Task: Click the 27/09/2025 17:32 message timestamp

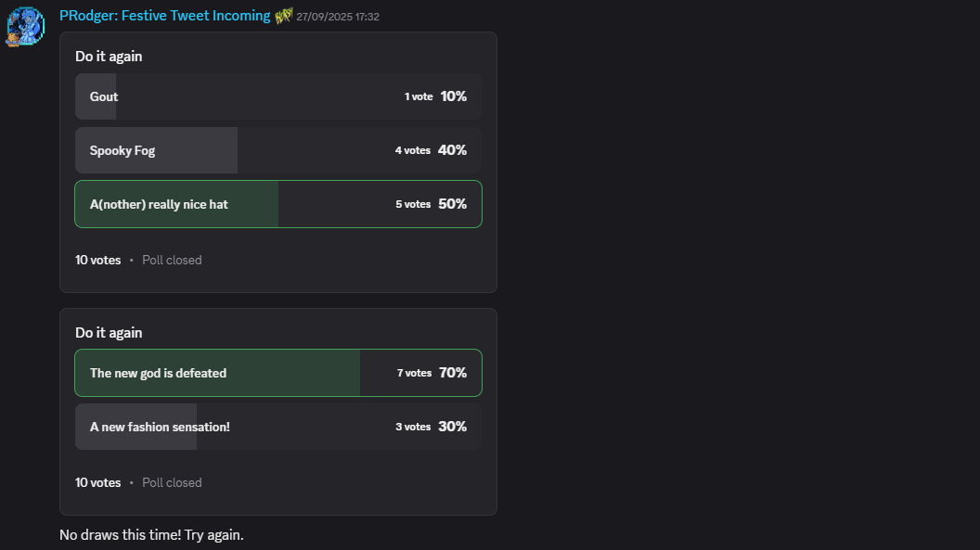Action: click(x=338, y=17)
